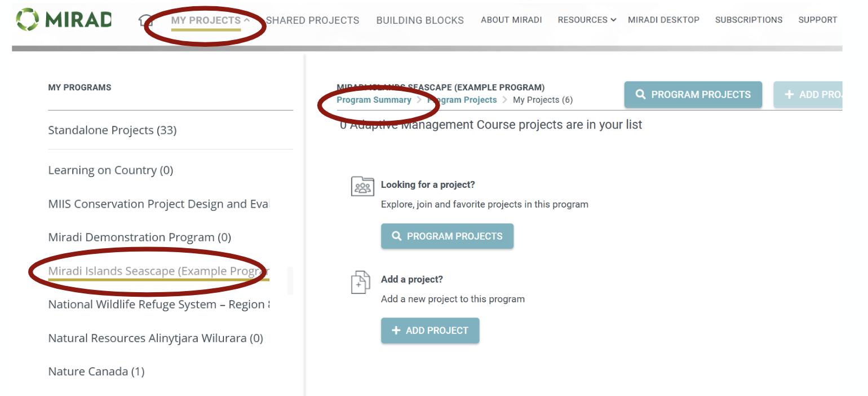
Task: Open About Miradi page
Action: 511,20
